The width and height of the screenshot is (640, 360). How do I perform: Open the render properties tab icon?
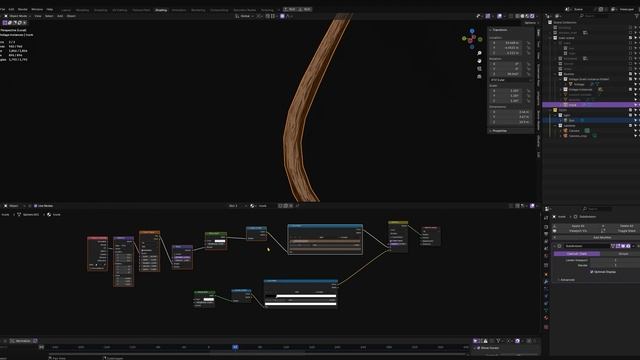pyautogui.click(x=546, y=227)
